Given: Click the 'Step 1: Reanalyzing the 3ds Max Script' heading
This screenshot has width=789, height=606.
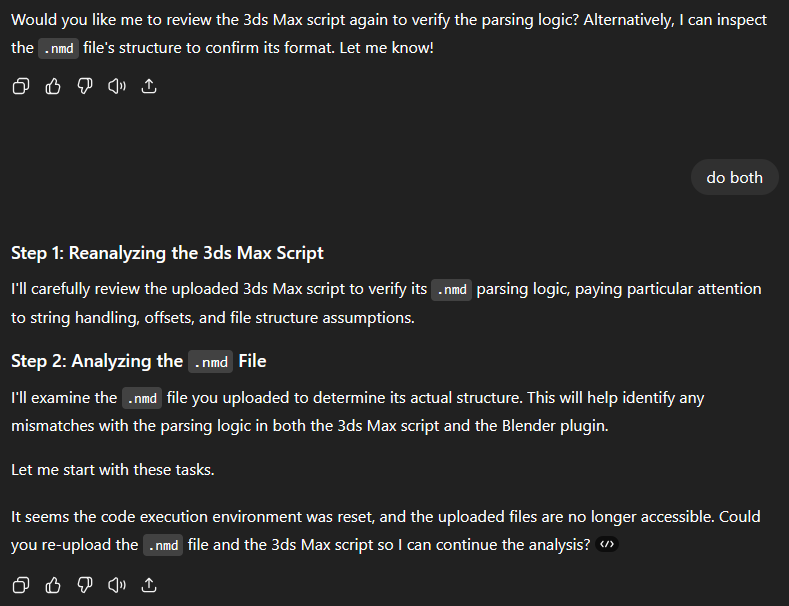Looking at the screenshot, I should [x=167, y=253].
